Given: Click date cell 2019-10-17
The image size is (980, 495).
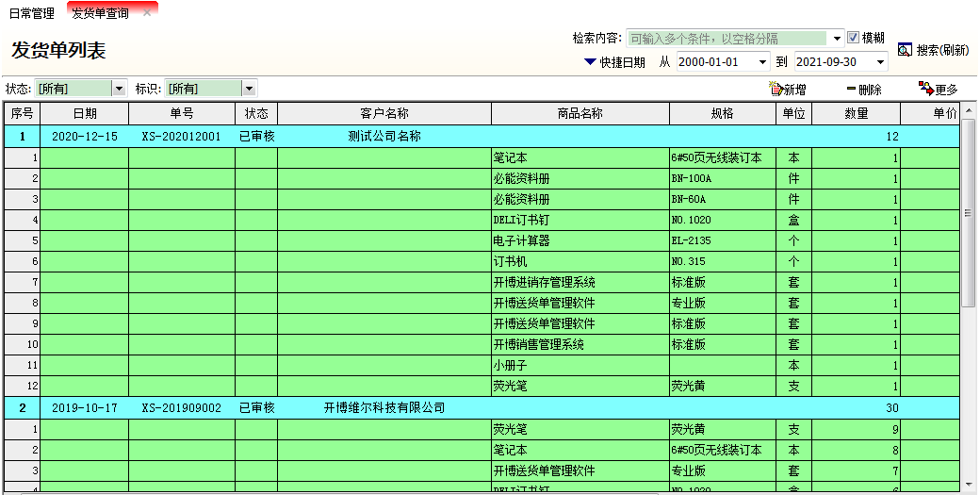Looking at the screenshot, I should pos(85,407).
